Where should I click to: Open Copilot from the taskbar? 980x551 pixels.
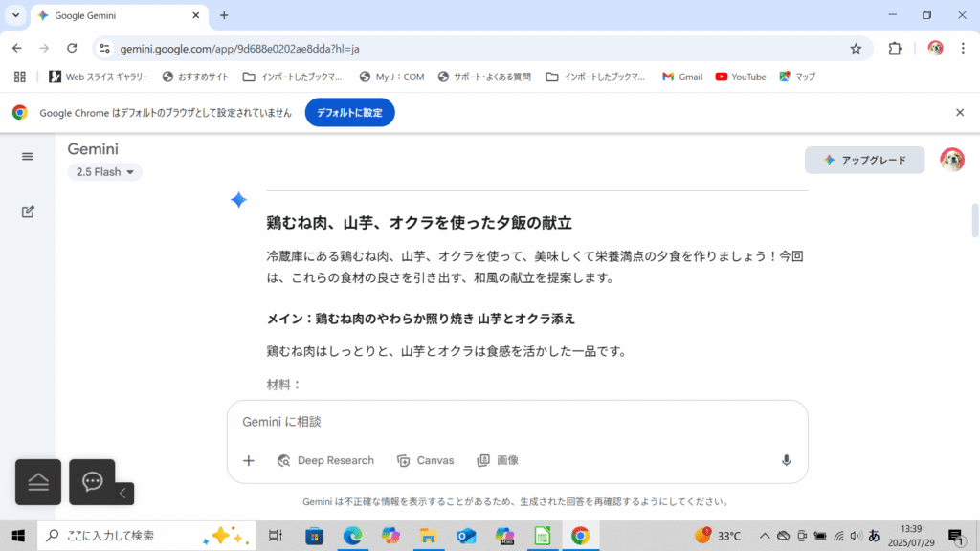point(390,536)
